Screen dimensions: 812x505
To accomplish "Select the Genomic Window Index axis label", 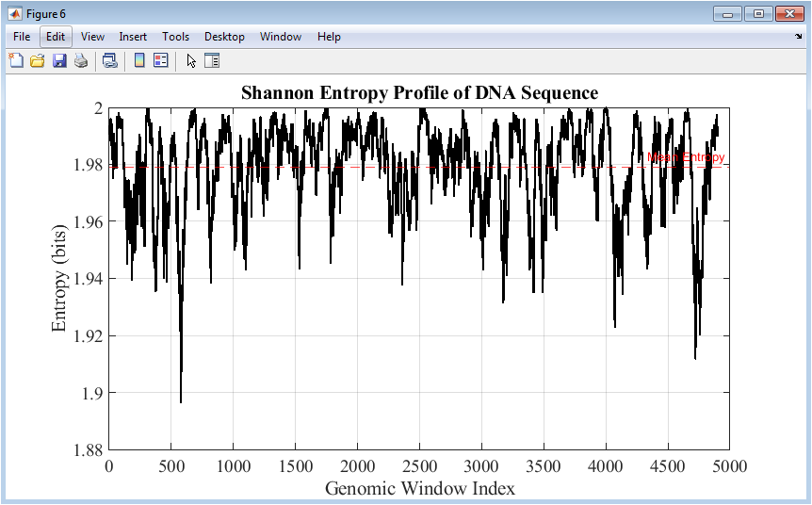I will coord(419,488).
